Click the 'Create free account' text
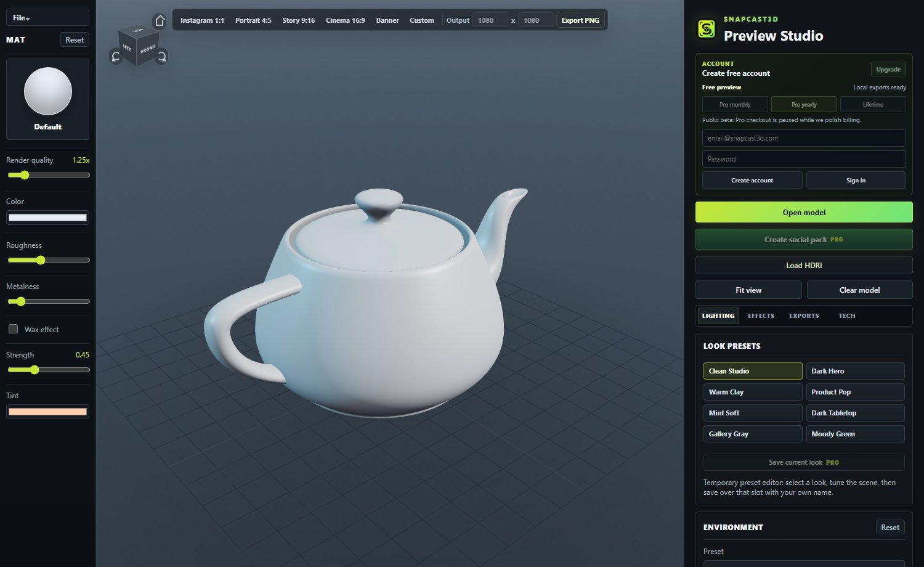 (736, 73)
